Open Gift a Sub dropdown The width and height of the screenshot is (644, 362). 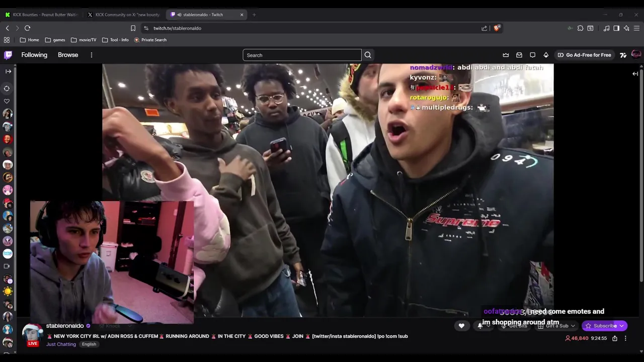pyautogui.click(x=556, y=326)
